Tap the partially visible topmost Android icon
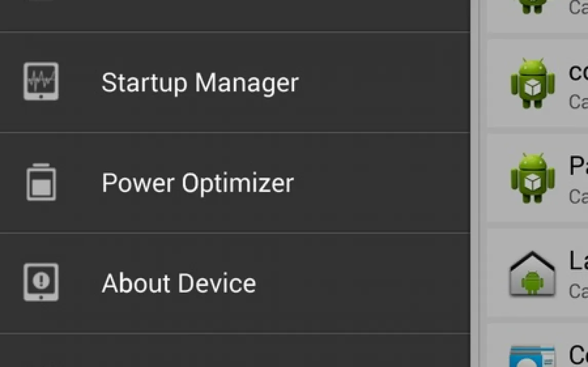The image size is (588, 367). [533, 6]
